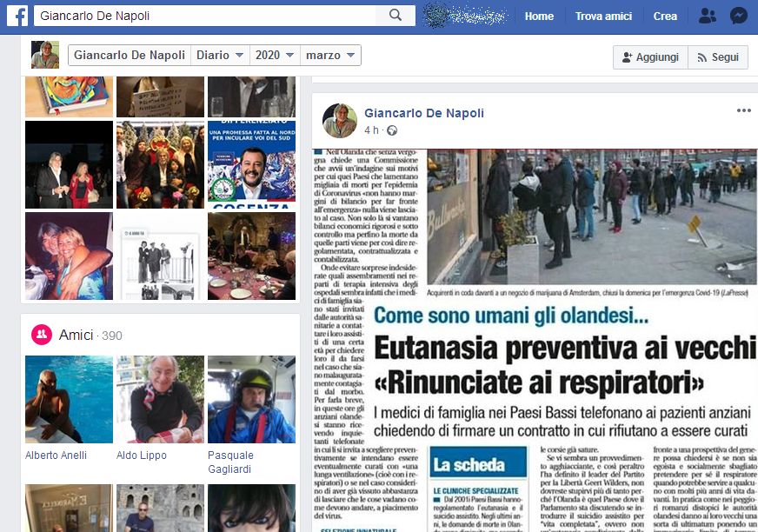
Task: Click the Segui follow button
Action: 718,57
